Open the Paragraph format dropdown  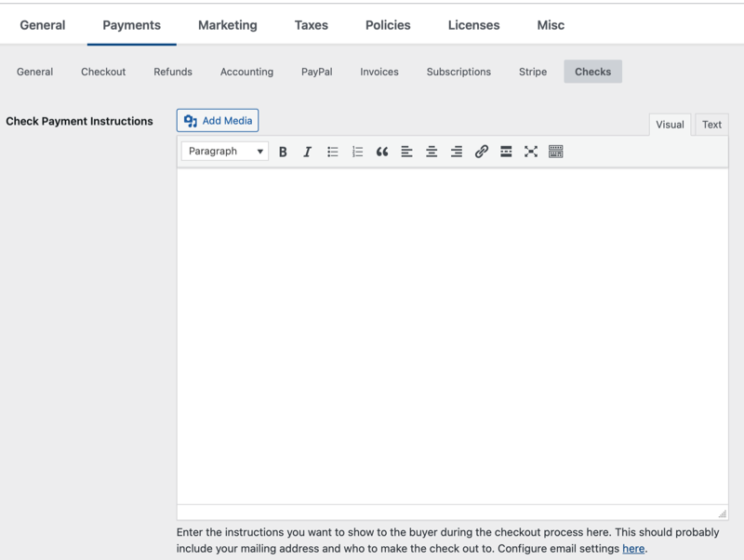point(225,152)
